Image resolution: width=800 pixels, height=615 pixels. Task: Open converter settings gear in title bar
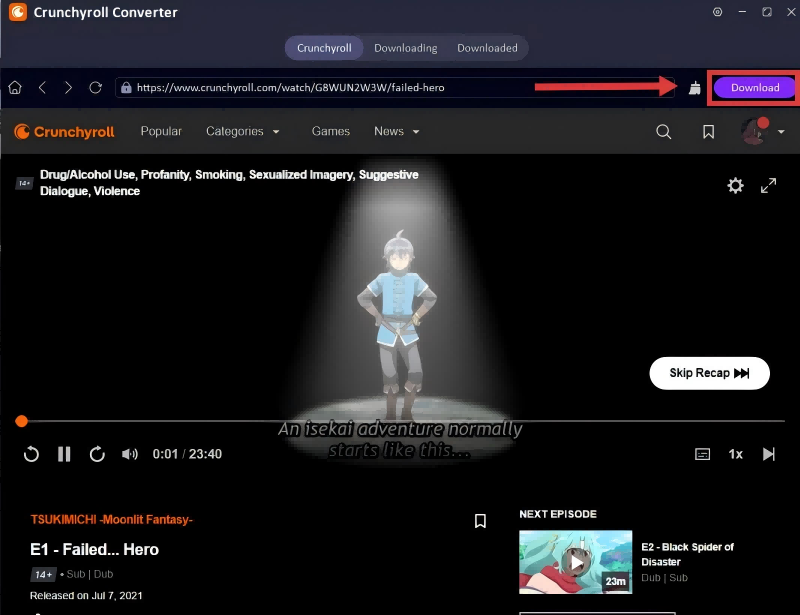(717, 12)
